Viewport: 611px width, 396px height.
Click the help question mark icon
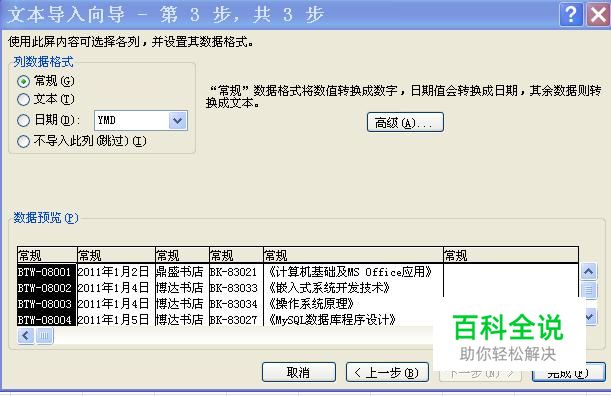click(x=571, y=15)
